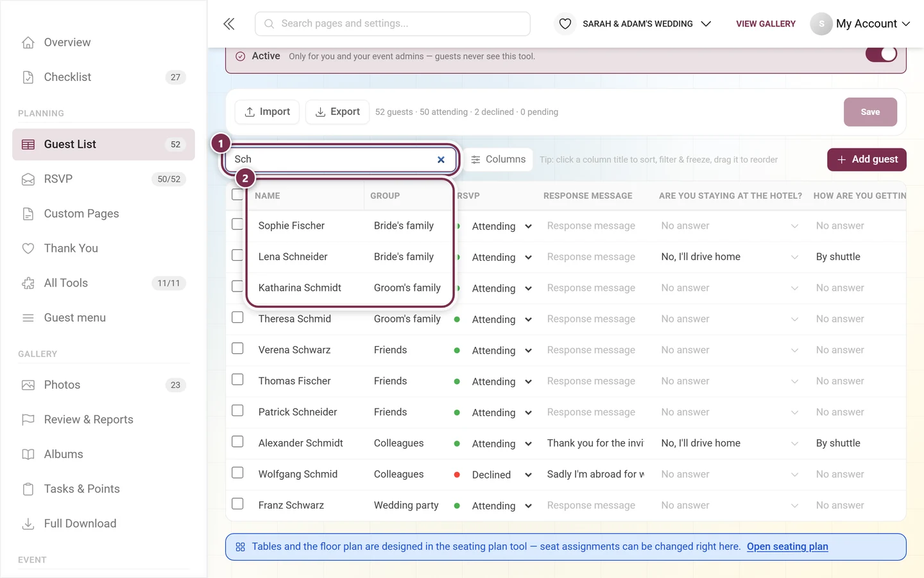Open RSVP status dropdown for Sophie Fischer

coord(501,226)
